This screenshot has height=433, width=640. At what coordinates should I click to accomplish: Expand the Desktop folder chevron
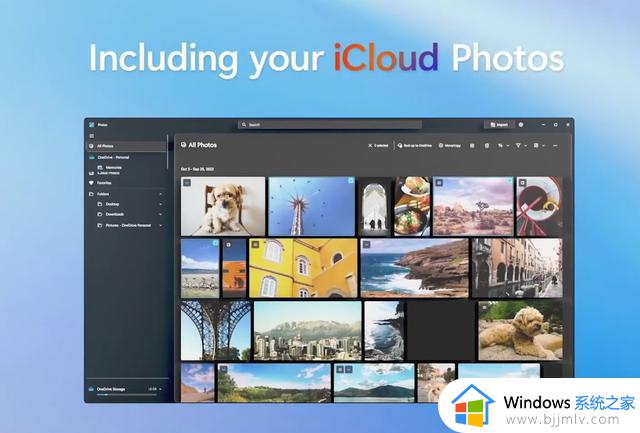(x=160, y=204)
